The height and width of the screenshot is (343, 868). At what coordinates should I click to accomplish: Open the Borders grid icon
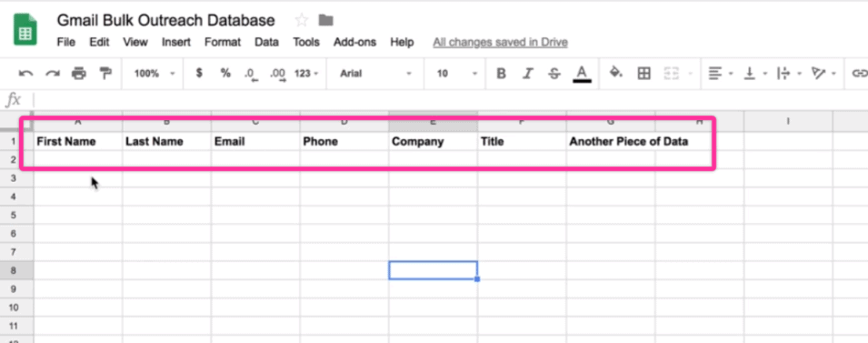pos(644,73)
